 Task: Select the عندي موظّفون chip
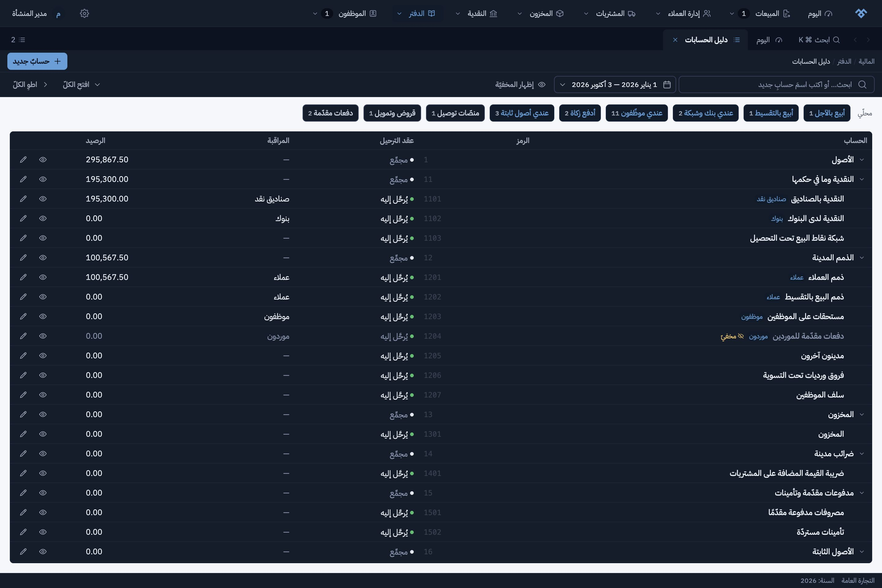[x=636, y=113]
